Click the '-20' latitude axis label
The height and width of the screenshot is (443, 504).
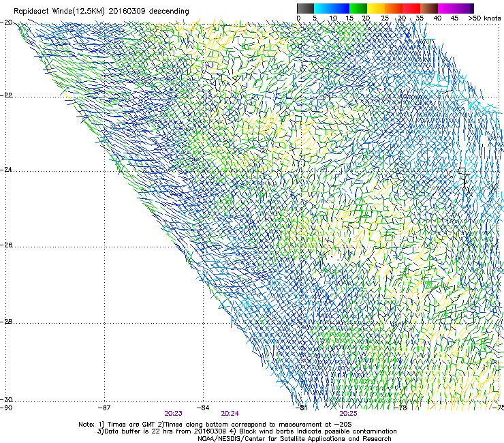pos(6,22)
